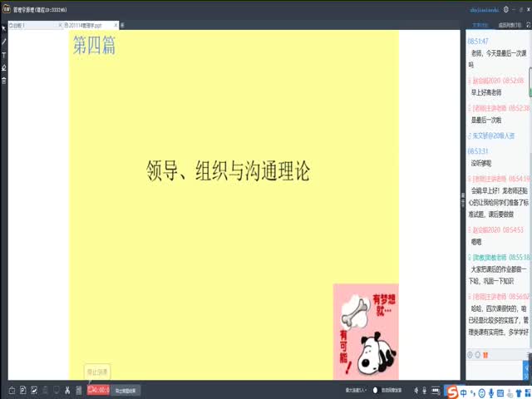The height and width of the screenshot is (399, 532).
Task: Click the app logo in the title bar
Action: click(x=7, y=9)
